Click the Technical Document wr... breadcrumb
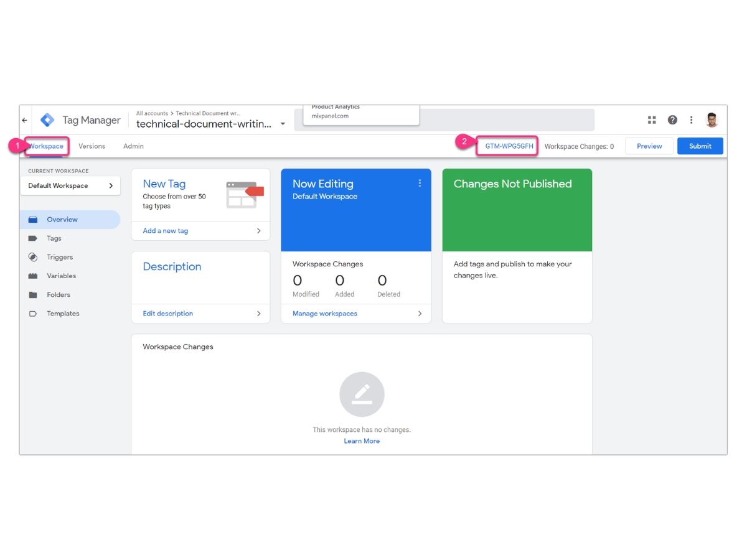 (x=208, y=113)
